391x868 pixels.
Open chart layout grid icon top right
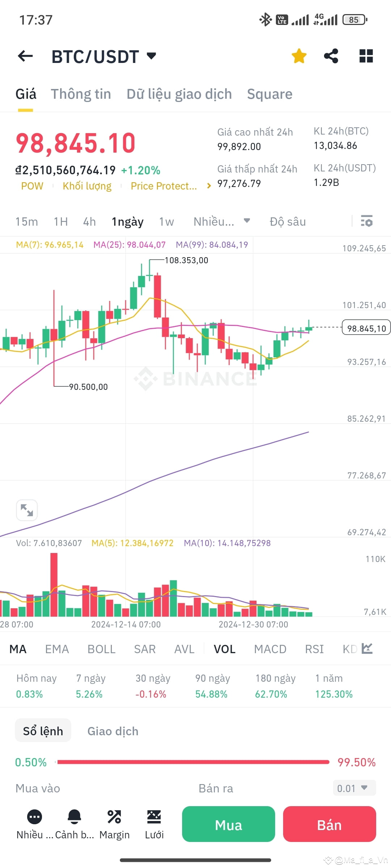pyautogui.click(x=366, y=56)
